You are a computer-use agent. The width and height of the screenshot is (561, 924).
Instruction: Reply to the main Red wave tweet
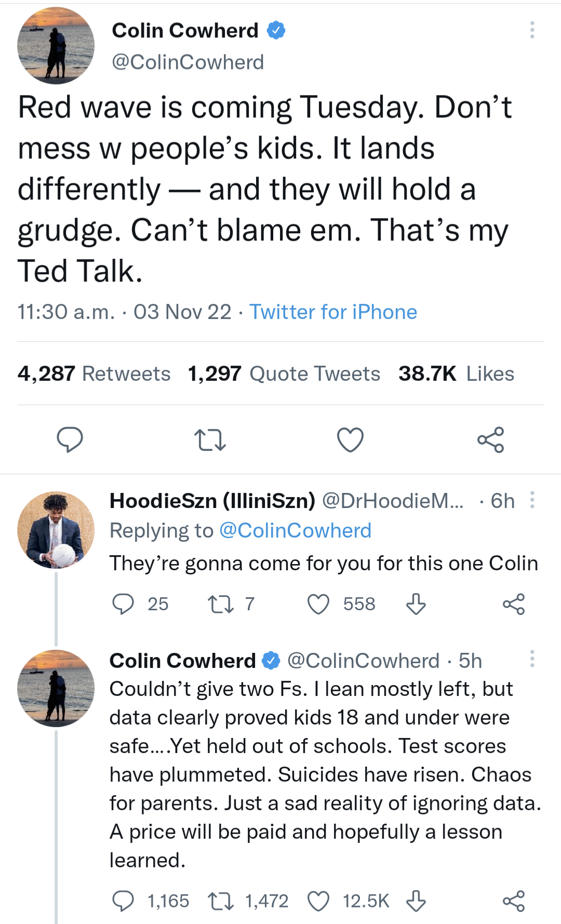point(70,439)
